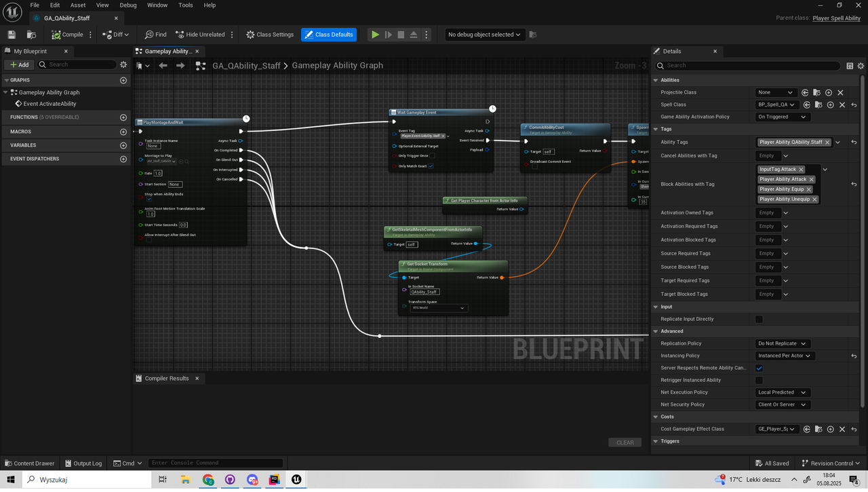Click the Add button in My Blueprint
Screen dimensions: 868x492
[19, 64]
